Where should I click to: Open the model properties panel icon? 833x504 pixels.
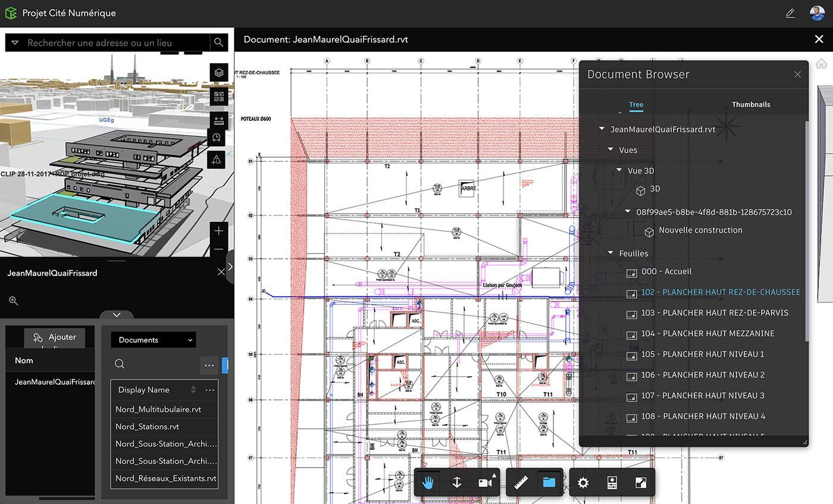[x=612, y=483]
